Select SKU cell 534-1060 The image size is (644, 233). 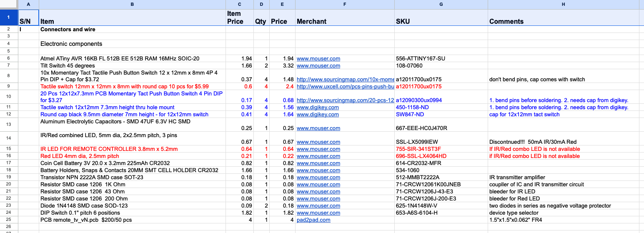click(441, 170)
